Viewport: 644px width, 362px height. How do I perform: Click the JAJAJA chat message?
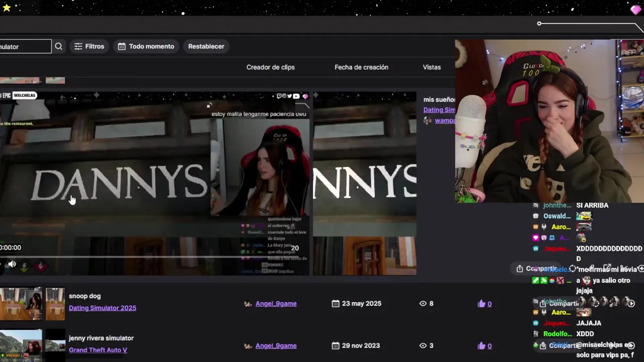click(x=589, y=323)
